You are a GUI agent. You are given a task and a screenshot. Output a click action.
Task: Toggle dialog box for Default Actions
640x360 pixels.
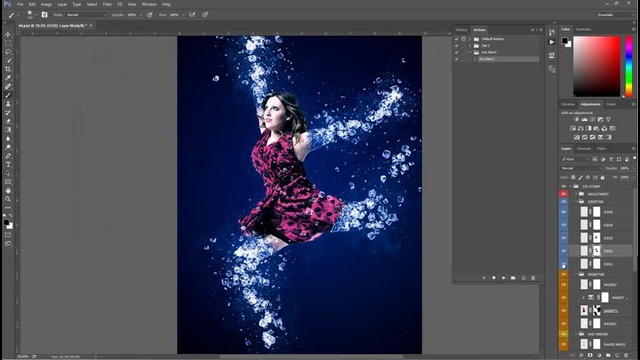(463, 39)
